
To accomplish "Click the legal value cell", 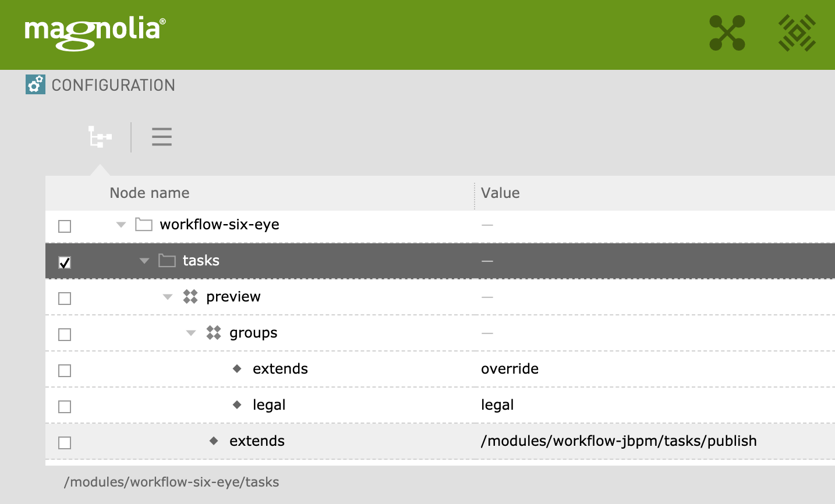I will [x=497, y=405].
